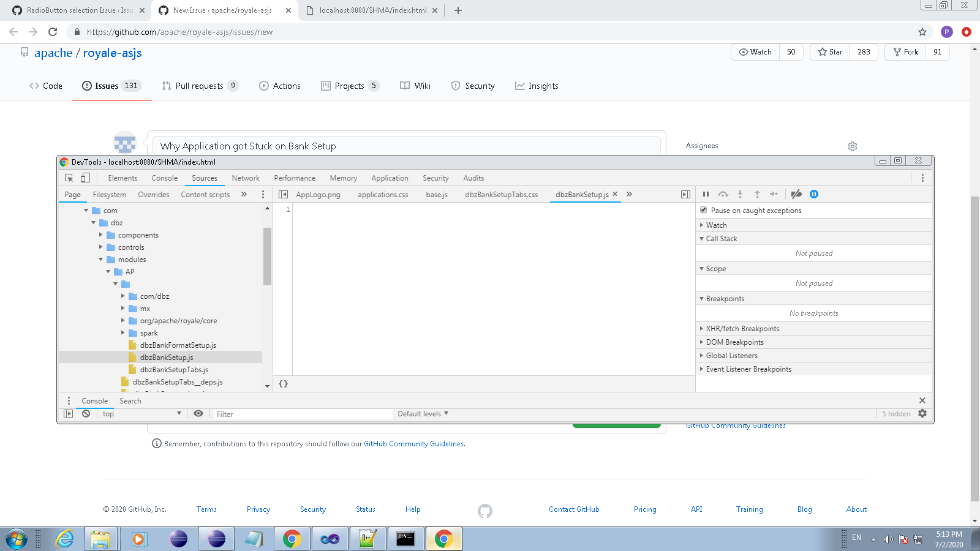
Task: Click the Step debugger button
Action: (774, 195)
